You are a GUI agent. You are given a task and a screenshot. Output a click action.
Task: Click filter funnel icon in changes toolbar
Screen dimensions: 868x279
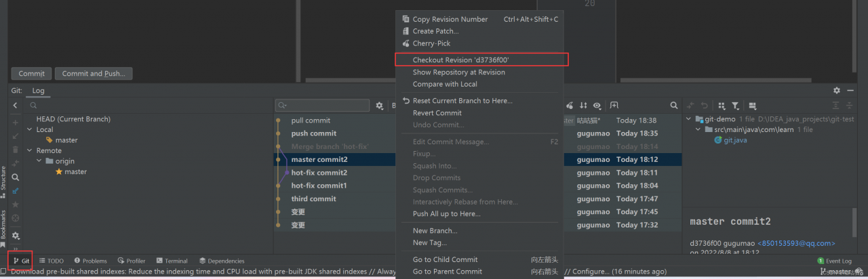pos(736,106)
